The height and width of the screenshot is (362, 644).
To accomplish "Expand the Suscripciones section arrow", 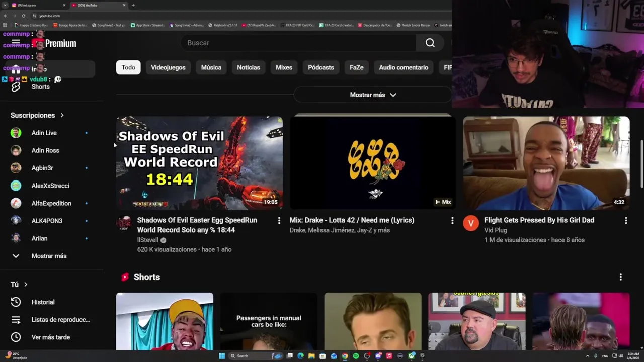I will tap(62, 115).
